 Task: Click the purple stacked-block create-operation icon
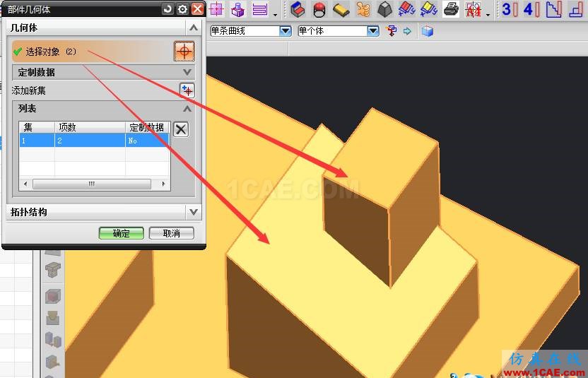[x=237, y=9]
